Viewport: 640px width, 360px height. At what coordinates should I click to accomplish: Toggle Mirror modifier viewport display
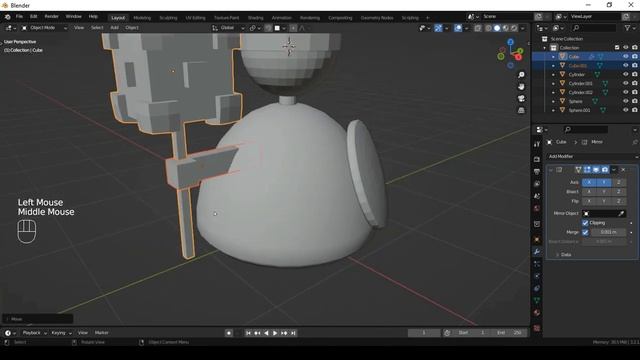(596, 170)
